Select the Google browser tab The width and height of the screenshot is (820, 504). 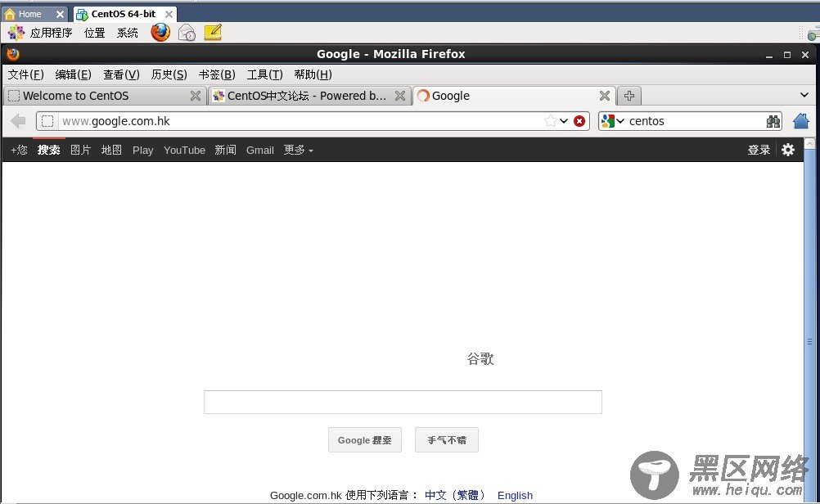click(514, 96)
